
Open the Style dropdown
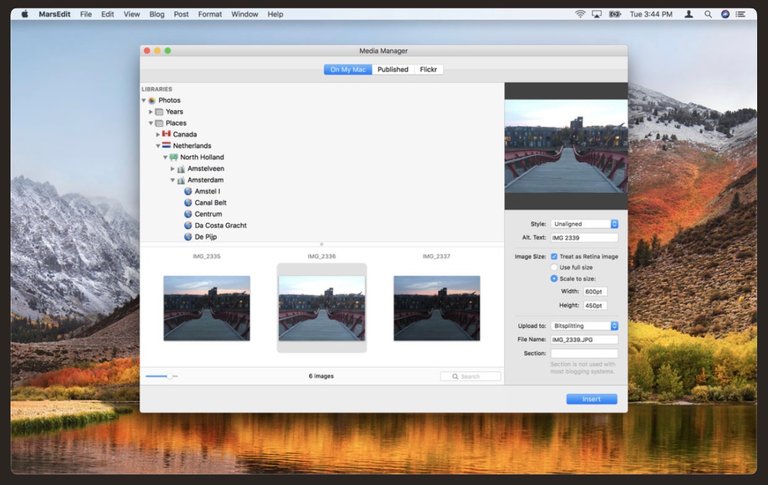(x=585, y=224)
